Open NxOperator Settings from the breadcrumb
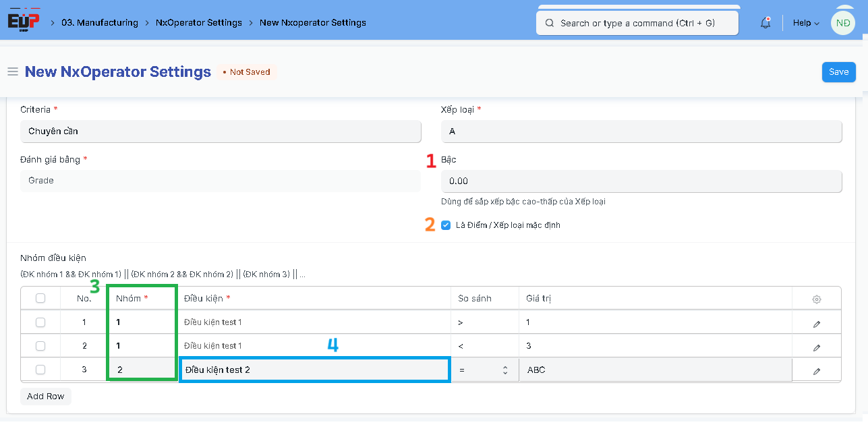Image resolution: width=868 pixels, height=437 pixels. click(x=198, y=22)
